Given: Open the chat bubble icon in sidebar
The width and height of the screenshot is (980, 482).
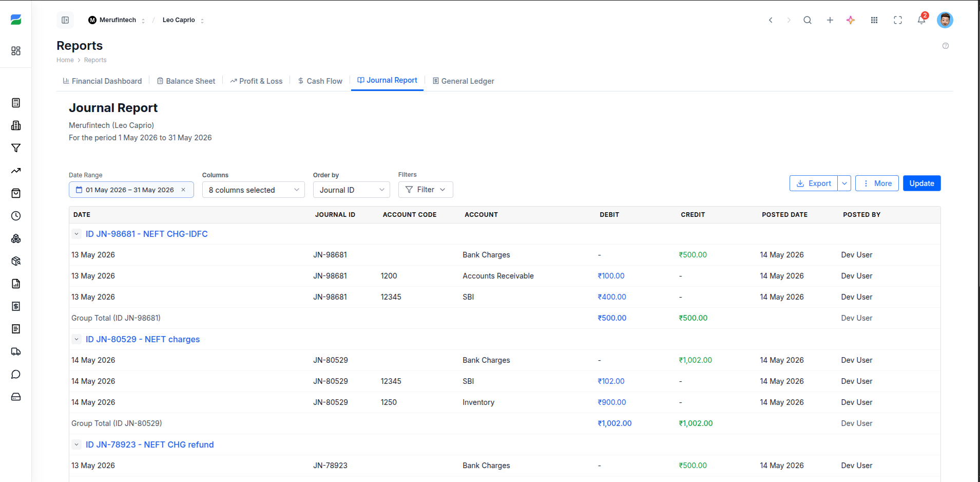Looking at the screenshot, I should (x=16, y=374).
